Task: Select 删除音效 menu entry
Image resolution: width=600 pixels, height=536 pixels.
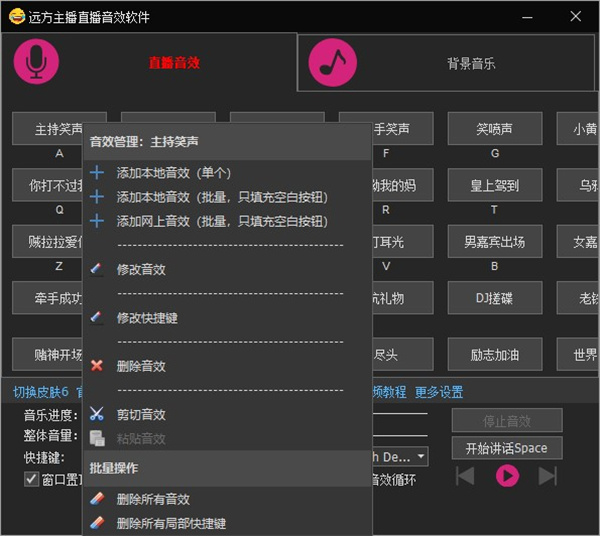Action: (227, 366)
